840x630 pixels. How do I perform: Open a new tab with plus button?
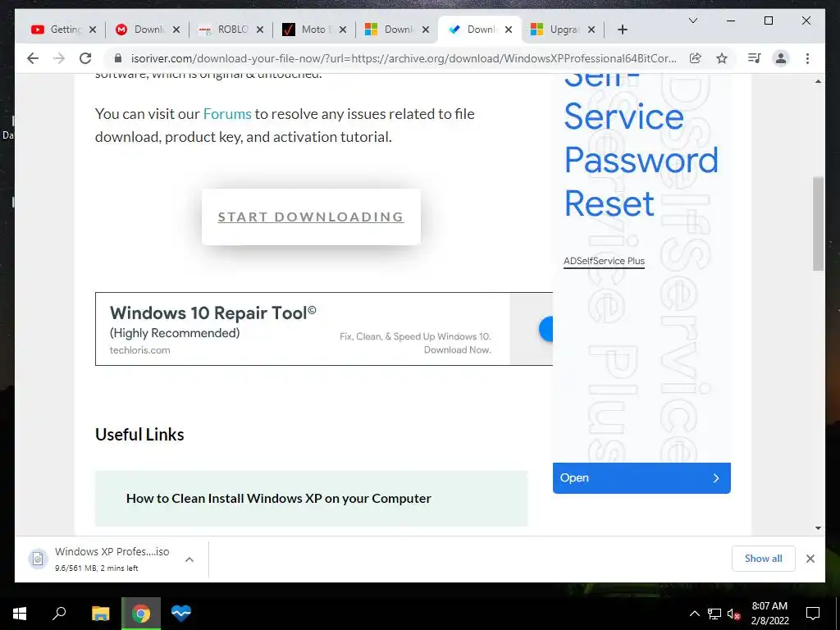pos(623,30)
